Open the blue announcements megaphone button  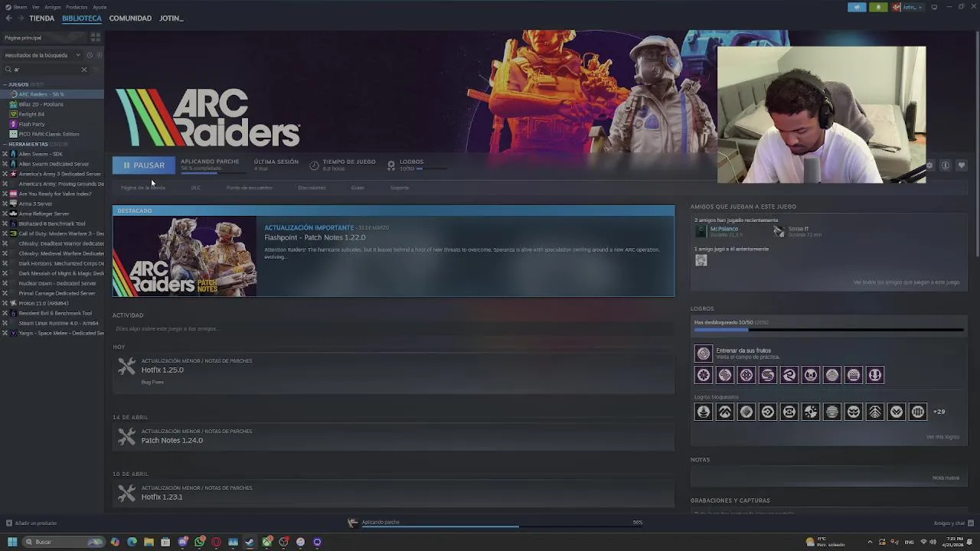(857, 7)
